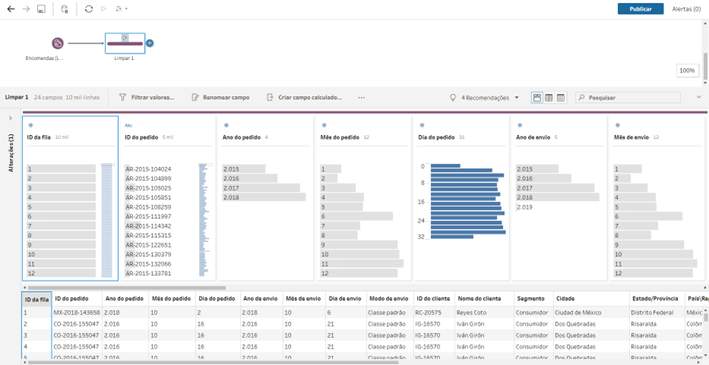Click the add data connection icon

click(65, 9)
